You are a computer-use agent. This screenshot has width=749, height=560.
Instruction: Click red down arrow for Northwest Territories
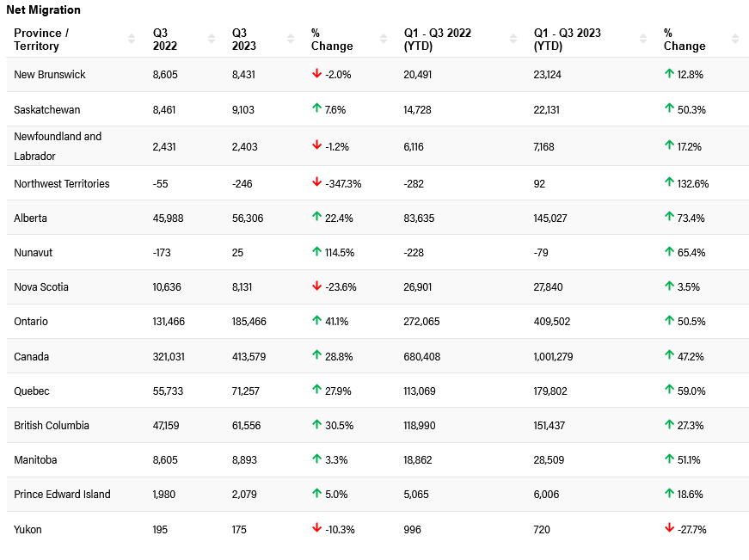[x=316, y=182]
